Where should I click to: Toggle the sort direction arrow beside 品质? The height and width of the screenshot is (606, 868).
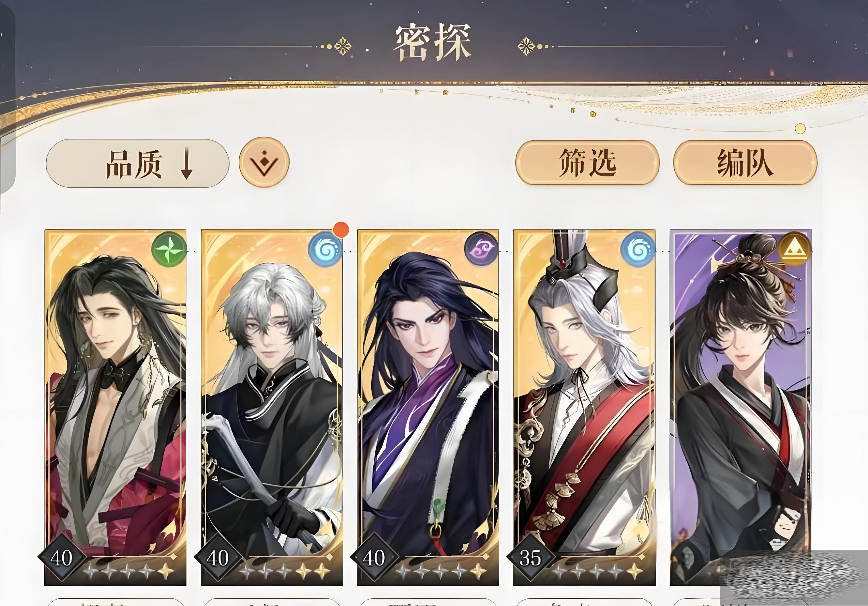click(186, 163)
